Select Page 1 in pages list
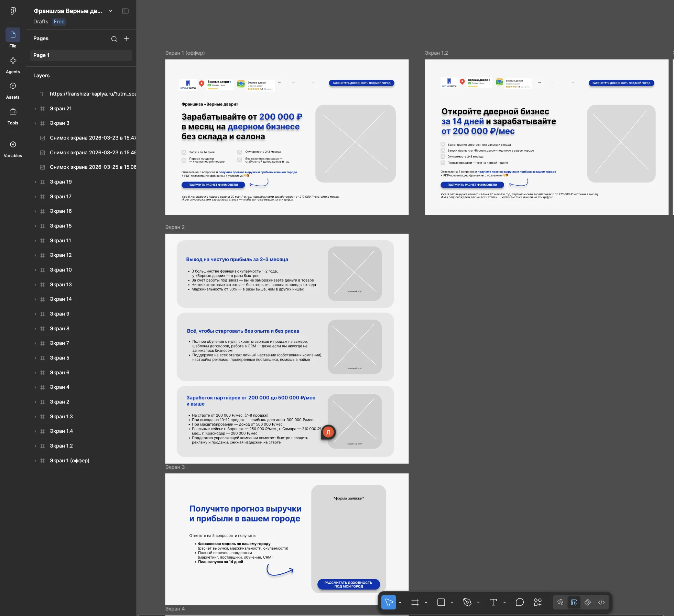This screenshot has height=616, width=674. [x=81, y=55]
